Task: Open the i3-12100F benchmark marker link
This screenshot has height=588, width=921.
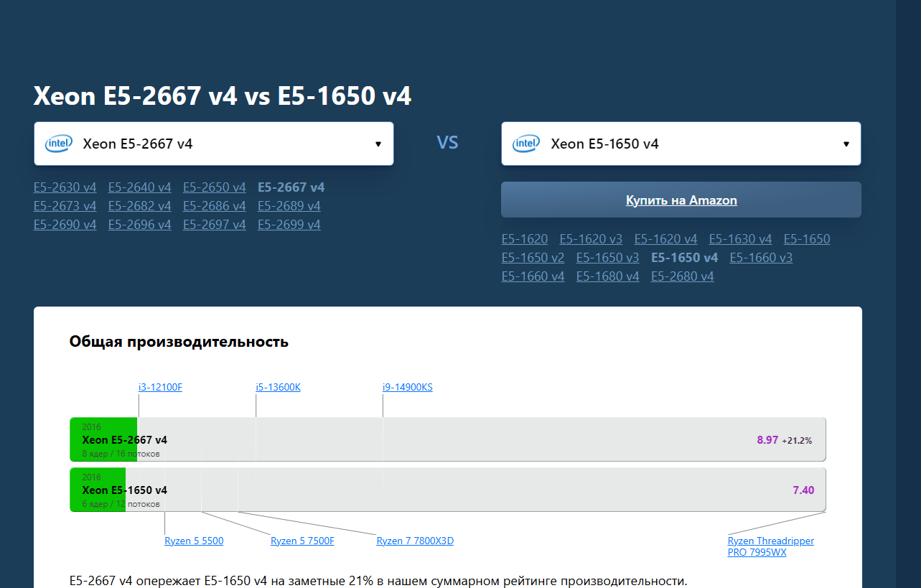Action: click(x=160, y=388)
